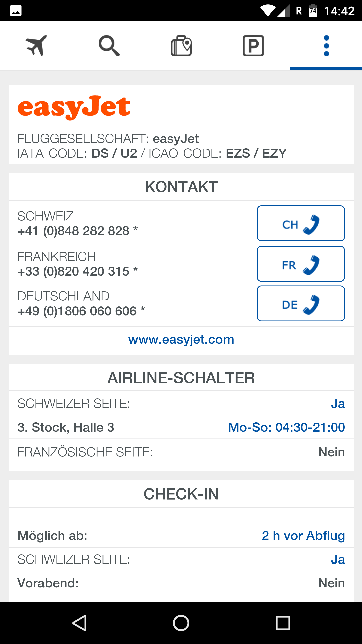Tap the Android back button
The width and height of the screenshot is (362, 644).
tap(80, 623)
